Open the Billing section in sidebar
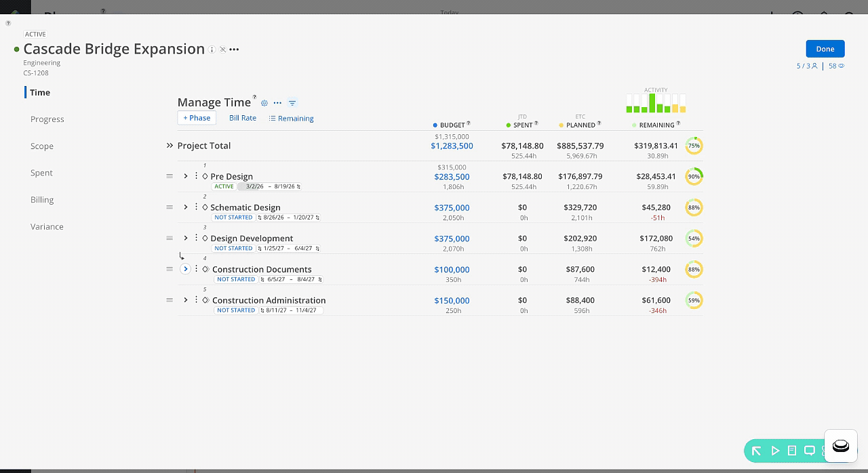 click(x=42, y=200)
